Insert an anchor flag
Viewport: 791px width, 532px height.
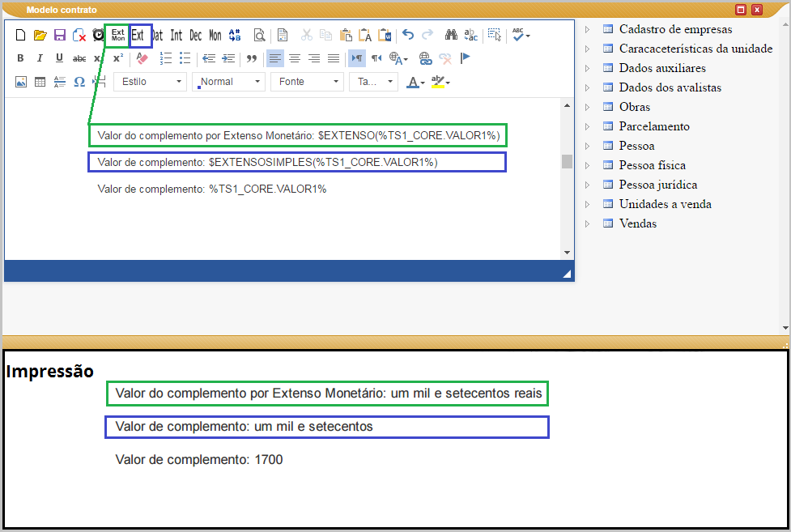point(465,58)
